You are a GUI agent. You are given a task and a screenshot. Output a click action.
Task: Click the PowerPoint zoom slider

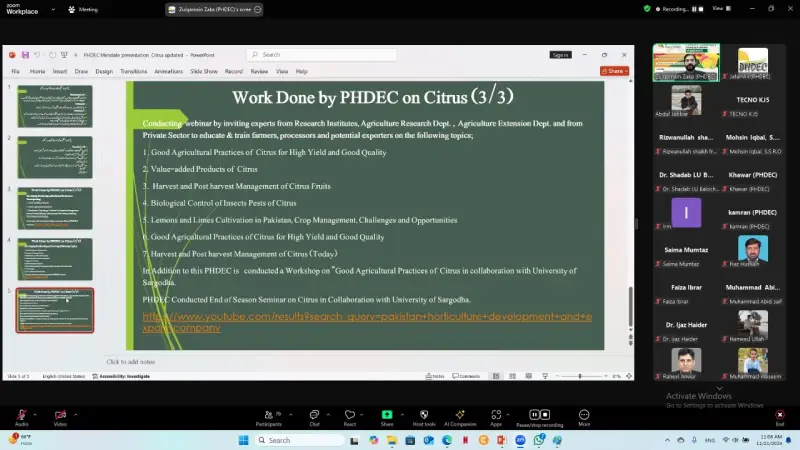[580, 376]
